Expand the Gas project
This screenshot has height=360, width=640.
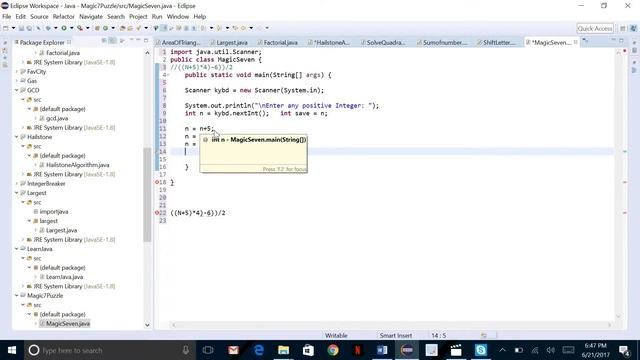tap(17, 81)
